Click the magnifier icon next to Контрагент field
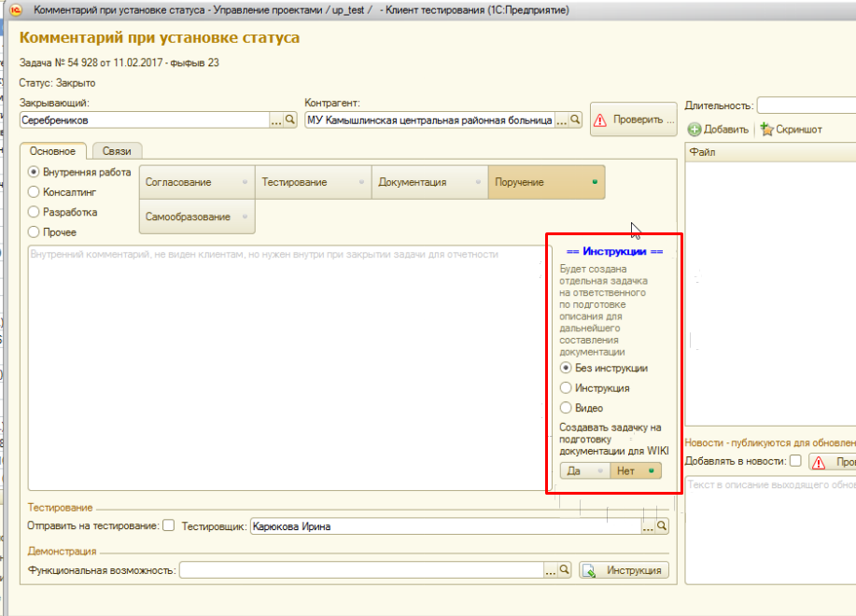The height and width of the screenshot is (616, 856). [575, 120]
